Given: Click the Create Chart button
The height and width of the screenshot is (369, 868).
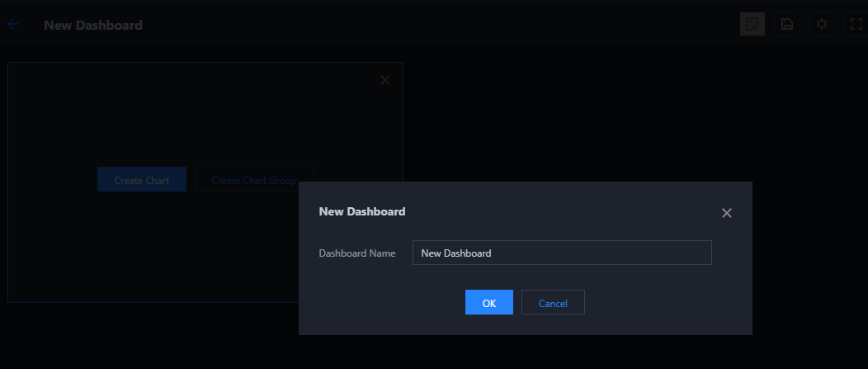Looking at the screenshot, I should pyautogui.click(x=142, y=179).
